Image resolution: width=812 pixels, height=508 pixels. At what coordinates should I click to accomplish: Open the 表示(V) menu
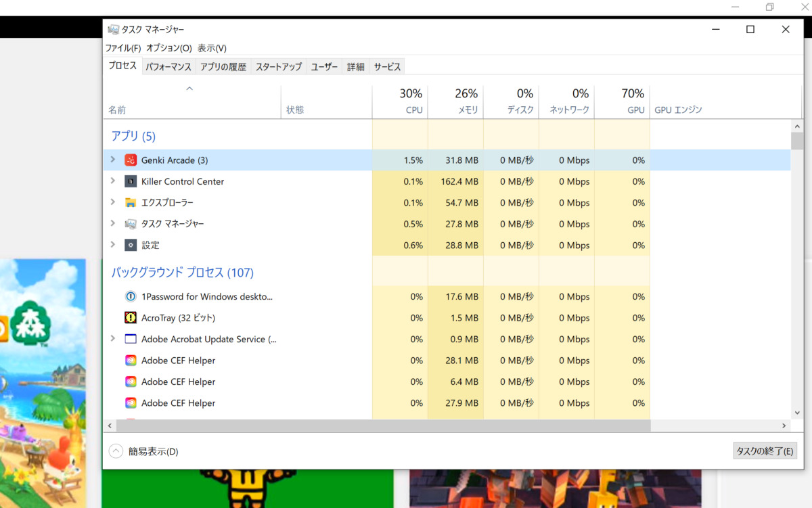pos(212,48)
